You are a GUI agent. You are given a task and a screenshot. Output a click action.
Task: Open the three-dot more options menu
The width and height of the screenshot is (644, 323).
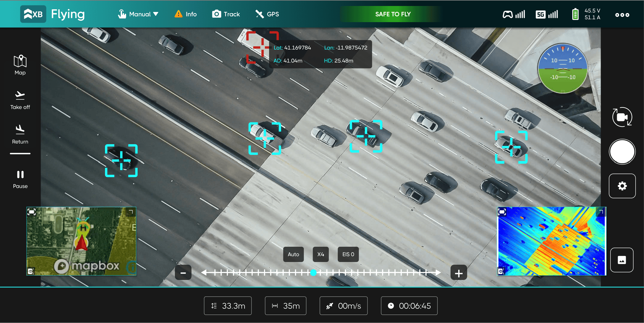coord(622,15)
